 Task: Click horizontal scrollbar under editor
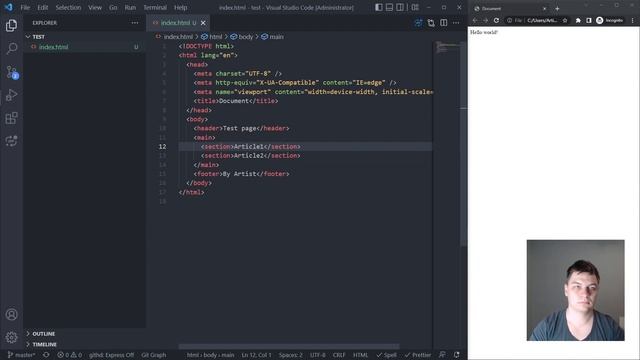click(289, 347)
